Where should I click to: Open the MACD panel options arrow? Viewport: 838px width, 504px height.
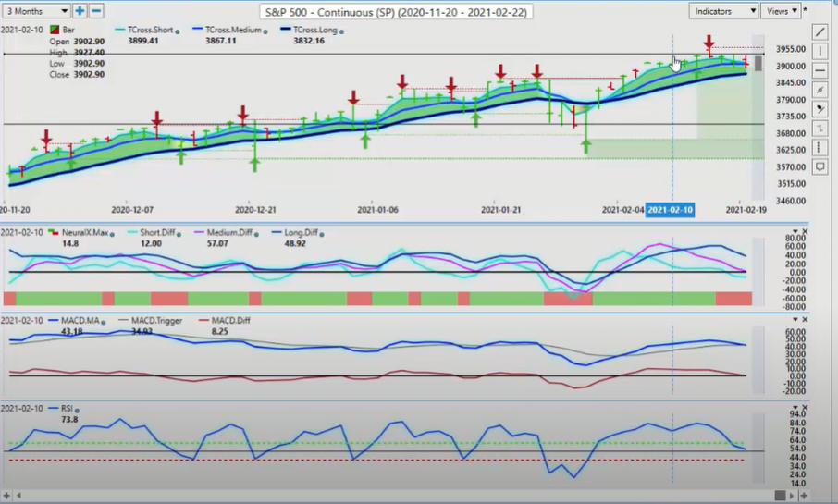pyautogui.click(x=795, y=320)
